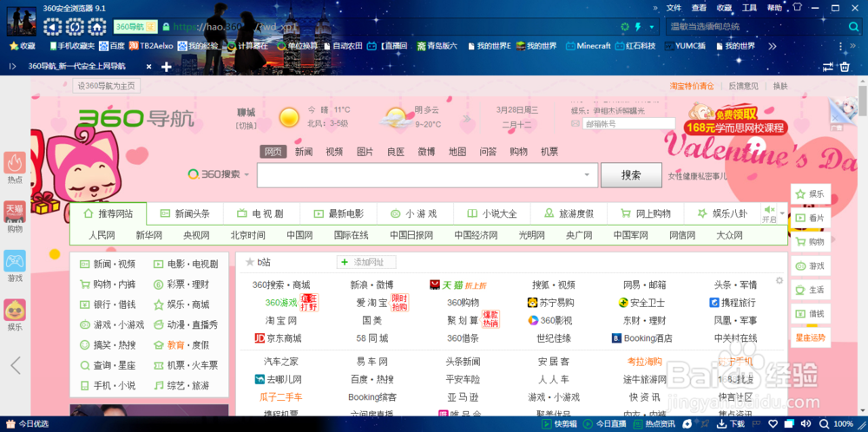Close the 360导航 tab
Image resolution: width=868 pixels, height=432 pixels.
tap(148, 67)
